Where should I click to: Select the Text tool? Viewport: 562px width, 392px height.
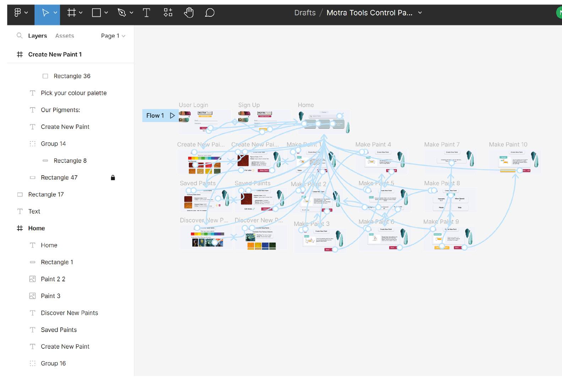pos(146,13)
